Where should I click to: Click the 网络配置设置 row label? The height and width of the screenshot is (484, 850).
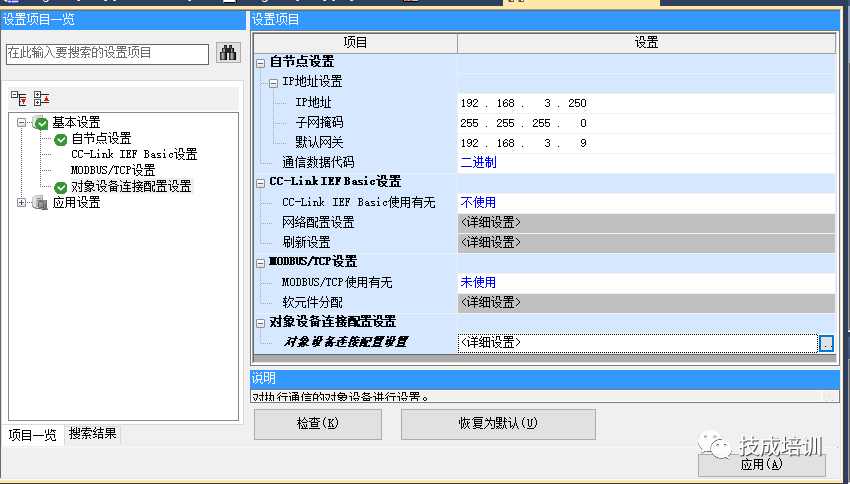point(318,223)
